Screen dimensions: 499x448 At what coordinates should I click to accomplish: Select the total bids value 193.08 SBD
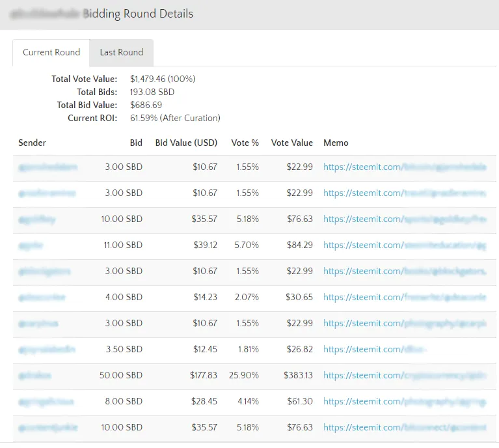pos(152,92)
